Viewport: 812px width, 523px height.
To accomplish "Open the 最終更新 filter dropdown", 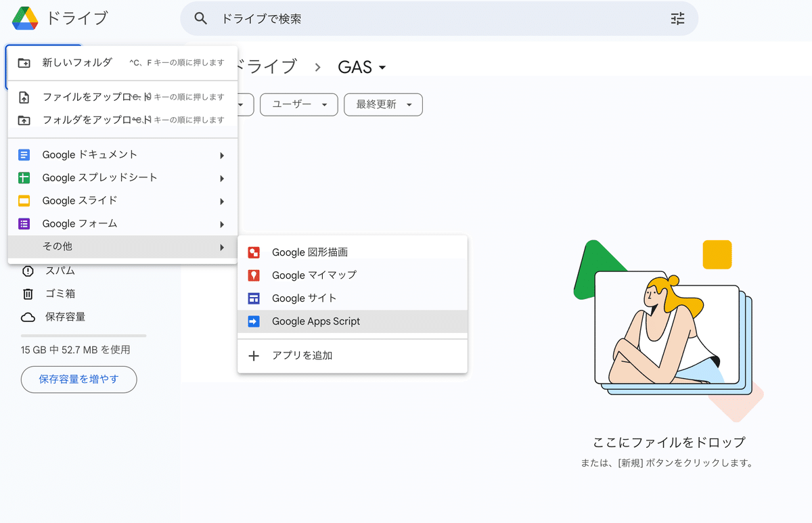I will pyautogui.click(x=383, y=104).
